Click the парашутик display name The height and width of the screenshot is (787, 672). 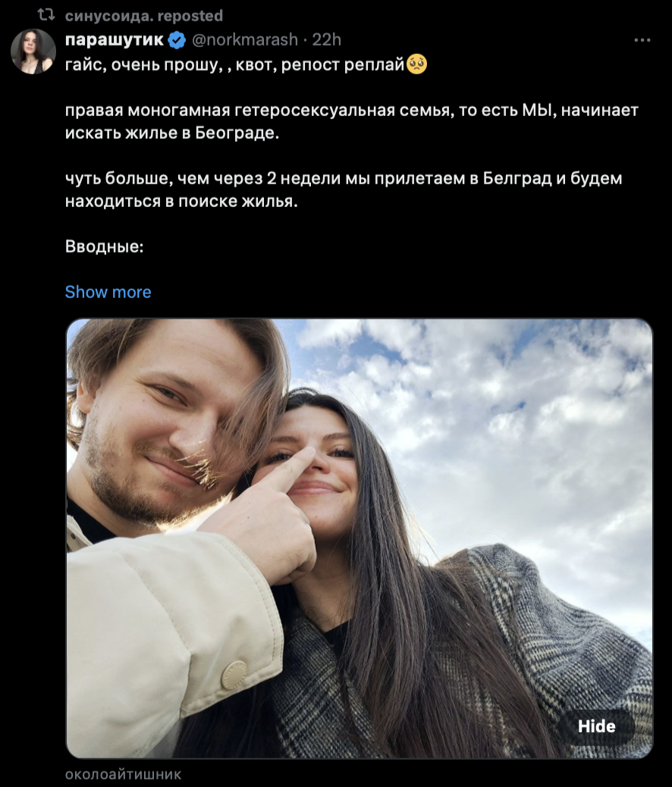coord(115,39)
